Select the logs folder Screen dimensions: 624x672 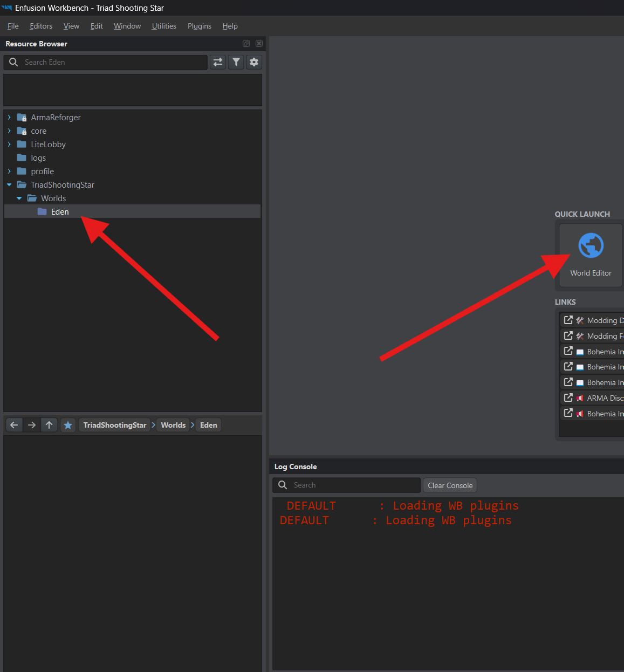point(38,157)
